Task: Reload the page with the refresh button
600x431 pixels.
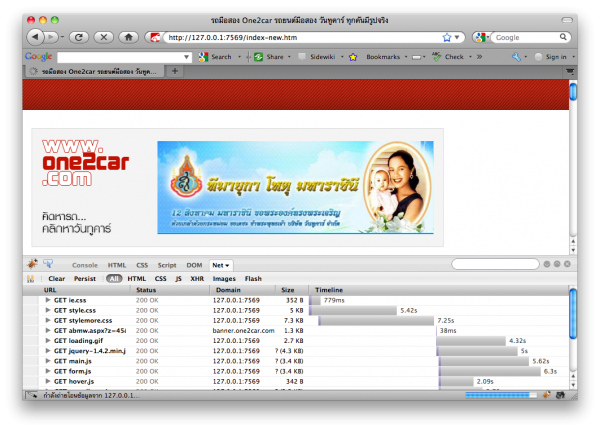Action: 79,37
